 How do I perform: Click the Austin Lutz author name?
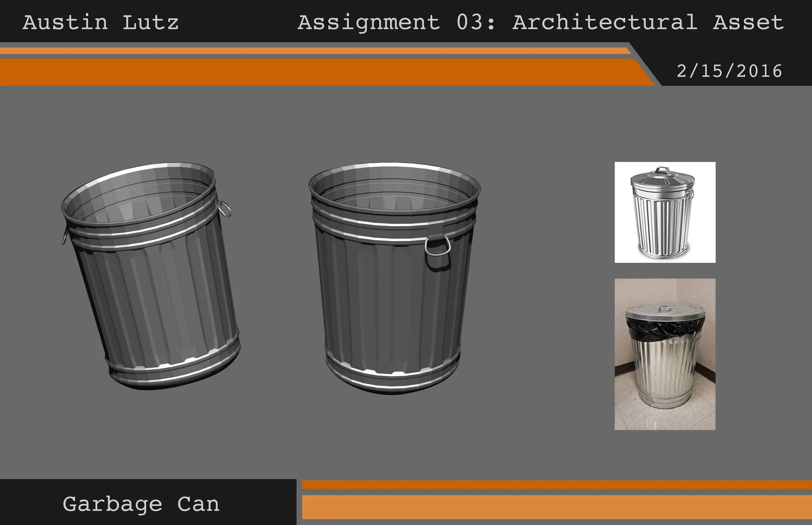click(x=101, y=22)
